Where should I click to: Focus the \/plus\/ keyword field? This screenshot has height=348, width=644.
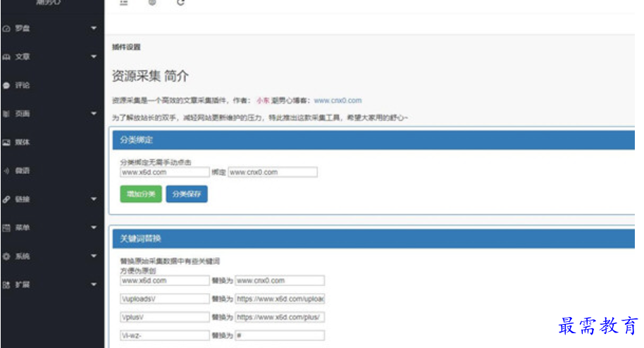coord(165,317)
